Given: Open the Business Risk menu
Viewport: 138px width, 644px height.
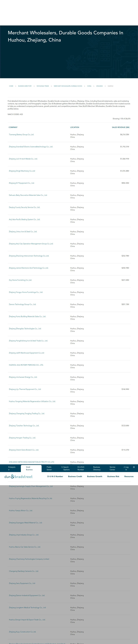Looking at the screenshot, I should pyautogui.click(x=113, y=476).
